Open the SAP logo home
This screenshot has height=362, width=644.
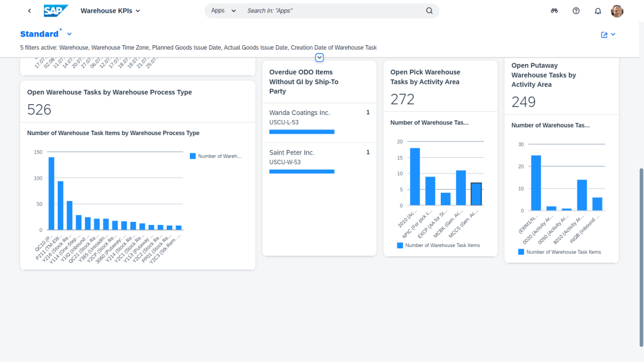pos(56,11)
